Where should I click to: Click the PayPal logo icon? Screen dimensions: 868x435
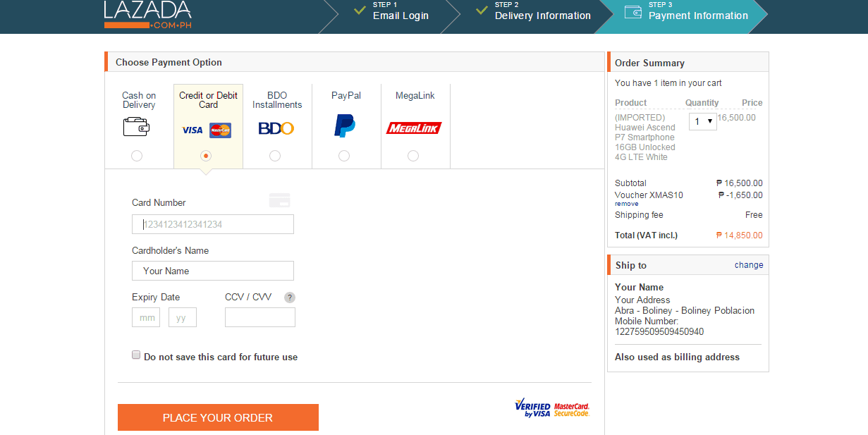tap(345, 125)
